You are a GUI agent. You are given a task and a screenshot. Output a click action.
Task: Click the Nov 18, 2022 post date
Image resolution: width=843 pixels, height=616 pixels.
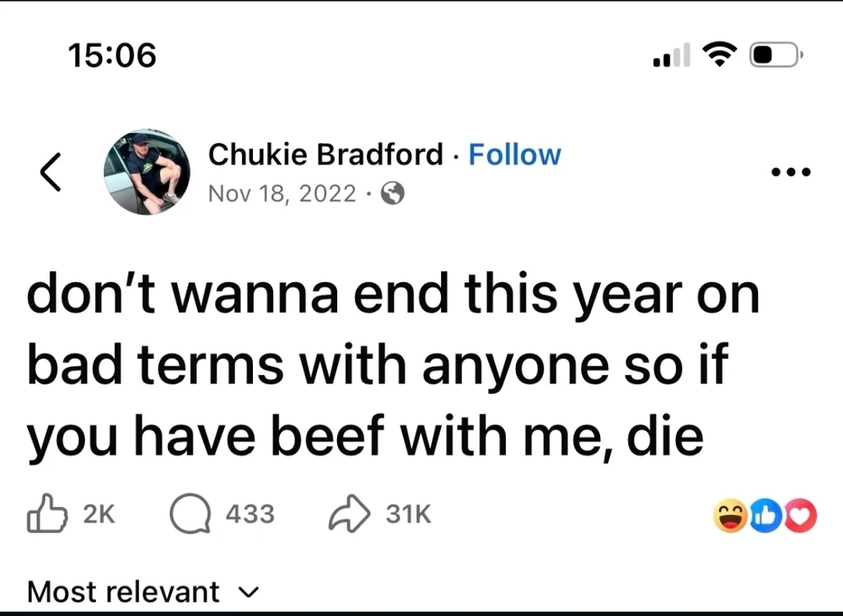(282, 194)
